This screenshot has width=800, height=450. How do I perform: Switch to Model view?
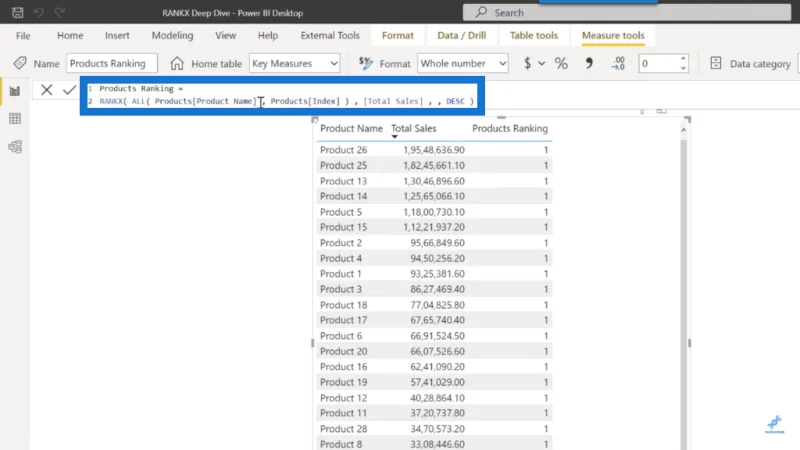(15, 147)
